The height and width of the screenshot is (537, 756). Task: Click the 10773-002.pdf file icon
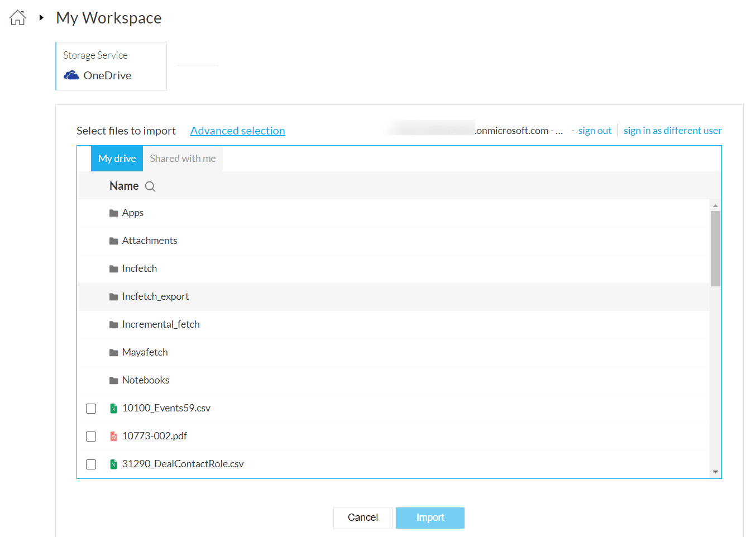pyautogui.click(x=114, y=437)
